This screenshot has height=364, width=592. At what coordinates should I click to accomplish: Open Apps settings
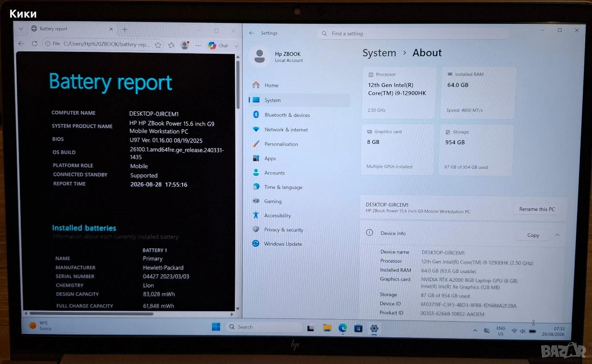tap(299, 158)
